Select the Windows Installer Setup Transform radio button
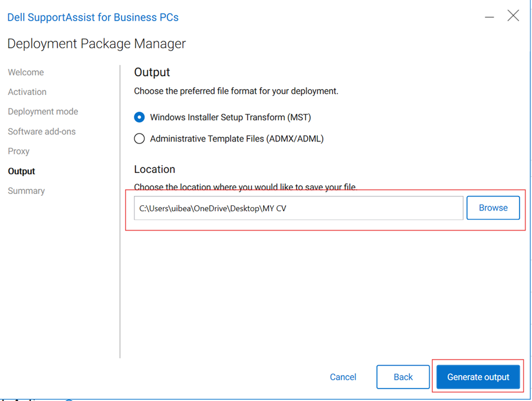 (x=139, y=117)
